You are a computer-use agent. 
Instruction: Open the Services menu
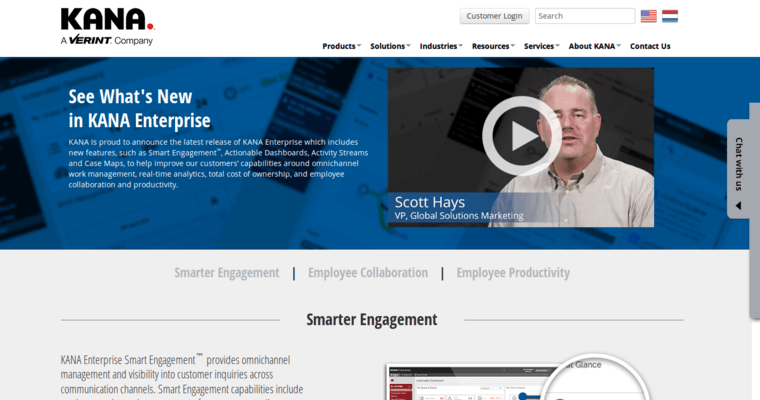(x=541, y=46)
